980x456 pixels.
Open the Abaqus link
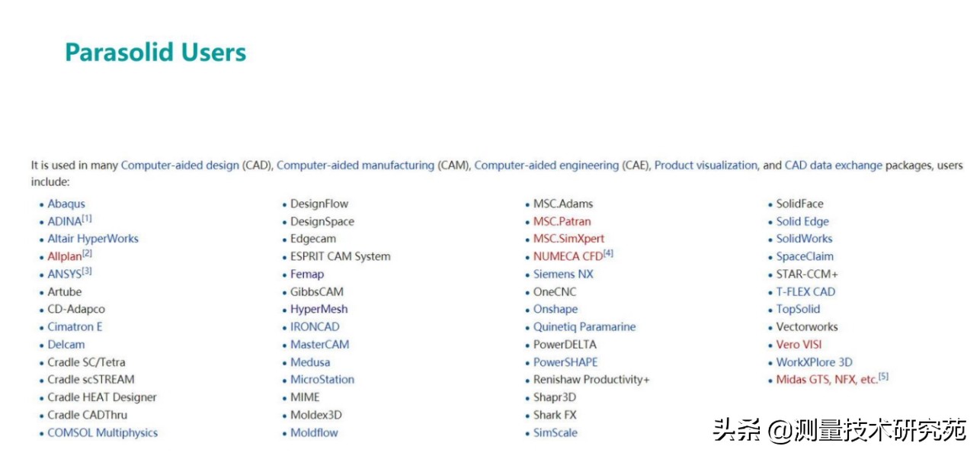coord(66,204)
